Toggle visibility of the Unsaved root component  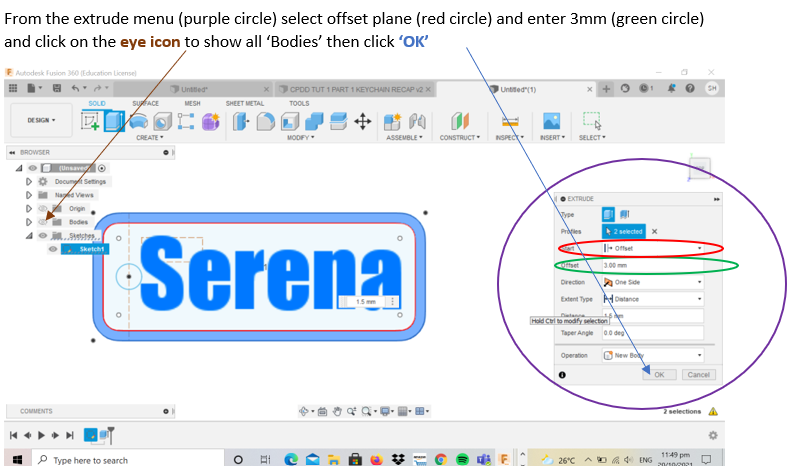(33, 168)
